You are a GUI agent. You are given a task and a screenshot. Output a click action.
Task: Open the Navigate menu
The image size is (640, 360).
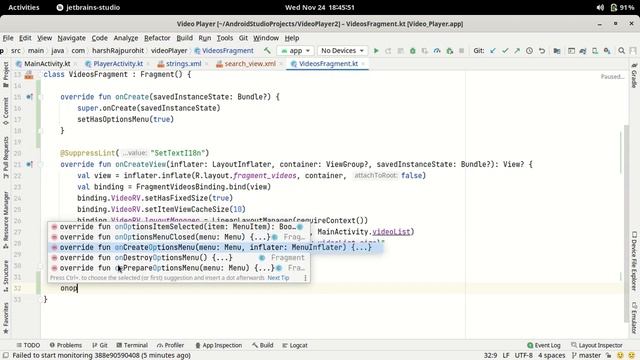(71, 38)
